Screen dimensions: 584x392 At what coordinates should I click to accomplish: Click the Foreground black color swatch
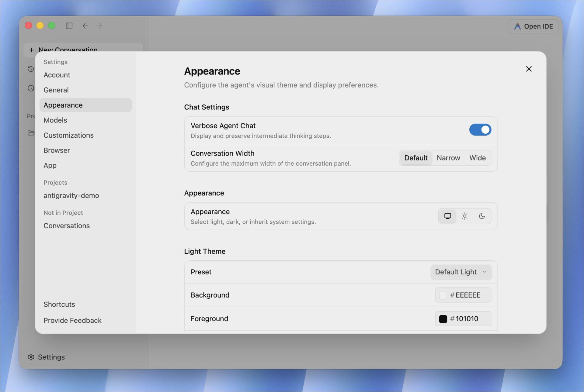(x=443, y=319)
